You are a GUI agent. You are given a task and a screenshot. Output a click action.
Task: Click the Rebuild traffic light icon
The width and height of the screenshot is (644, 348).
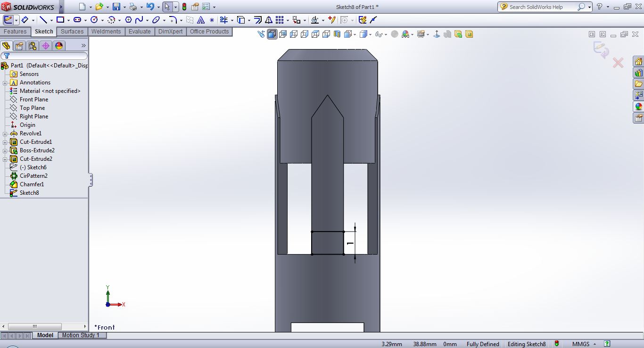(184, 7)
